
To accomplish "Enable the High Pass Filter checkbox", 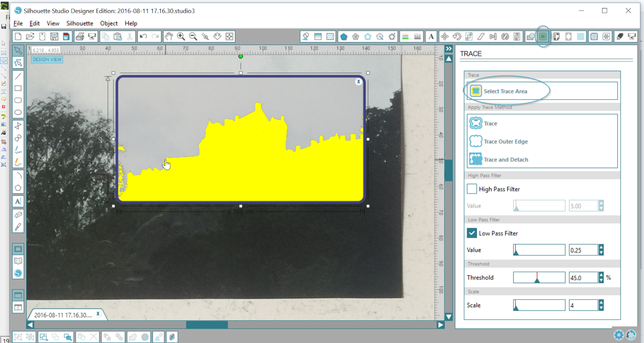I will [472, 189].
